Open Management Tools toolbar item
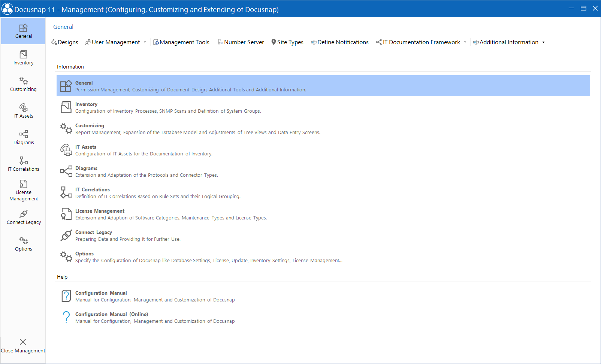The width and height of the screenshot is (601, 364). coord(181,42)
